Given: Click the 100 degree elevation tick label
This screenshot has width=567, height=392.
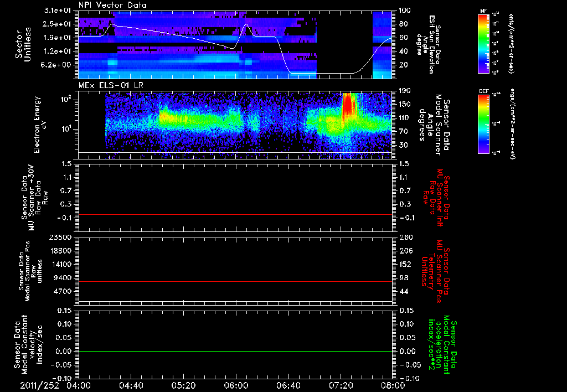Looking at the screenshot, I should click(404, 10).
